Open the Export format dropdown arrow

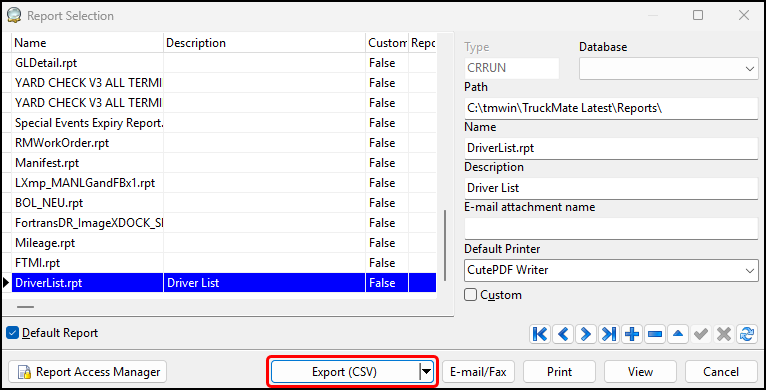[426, 372]
